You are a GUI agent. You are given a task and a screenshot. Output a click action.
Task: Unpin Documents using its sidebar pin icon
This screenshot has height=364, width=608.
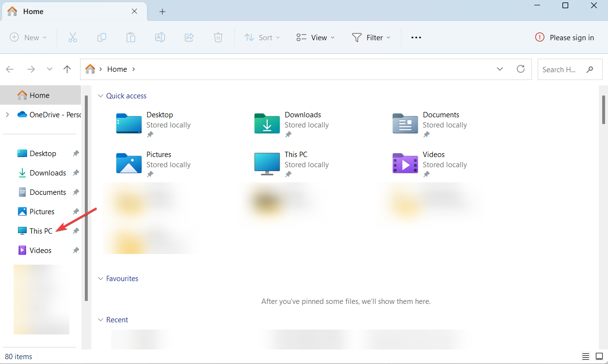tap(76, 192)
